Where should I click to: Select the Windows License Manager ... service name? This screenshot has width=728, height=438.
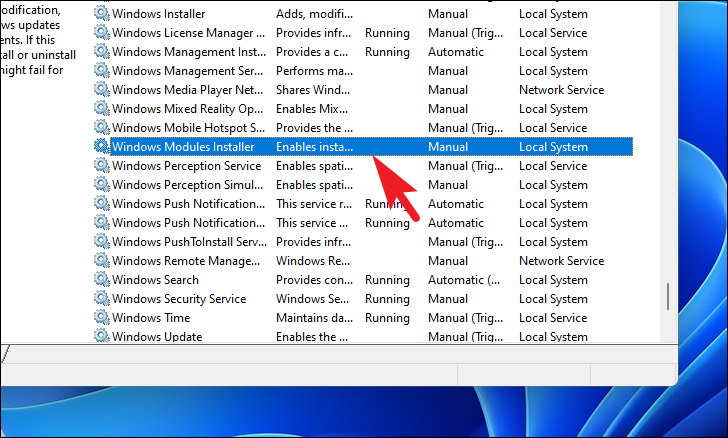point(188,33)
